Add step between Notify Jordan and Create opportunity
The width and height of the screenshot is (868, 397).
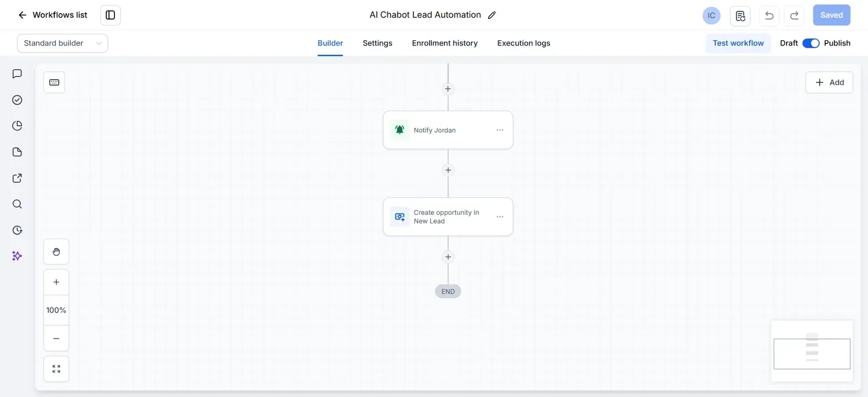coord(448,170)
